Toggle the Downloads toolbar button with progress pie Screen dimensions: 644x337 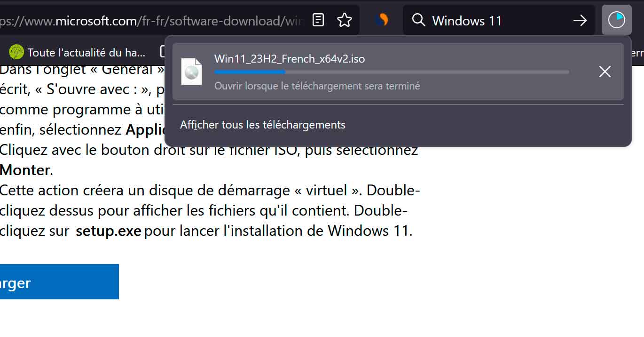click(616, 20)
